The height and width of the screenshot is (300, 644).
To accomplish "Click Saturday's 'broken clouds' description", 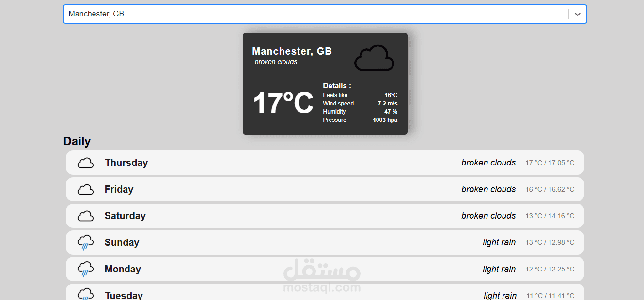I will (488, 216).
